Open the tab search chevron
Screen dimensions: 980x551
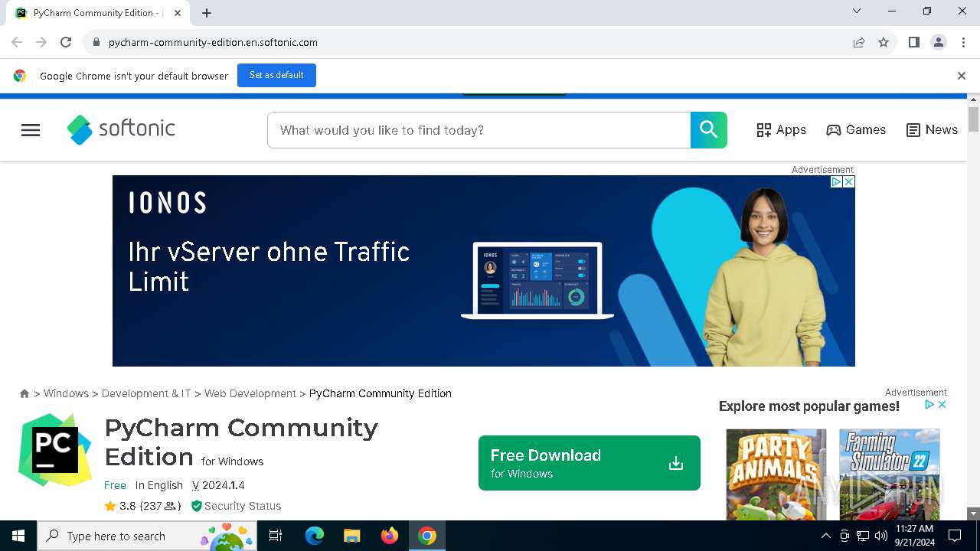click(x=857, y=11)
